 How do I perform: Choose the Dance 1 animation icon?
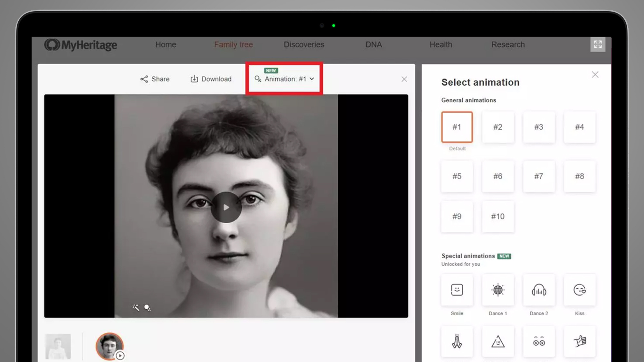[x=497, y=290]
